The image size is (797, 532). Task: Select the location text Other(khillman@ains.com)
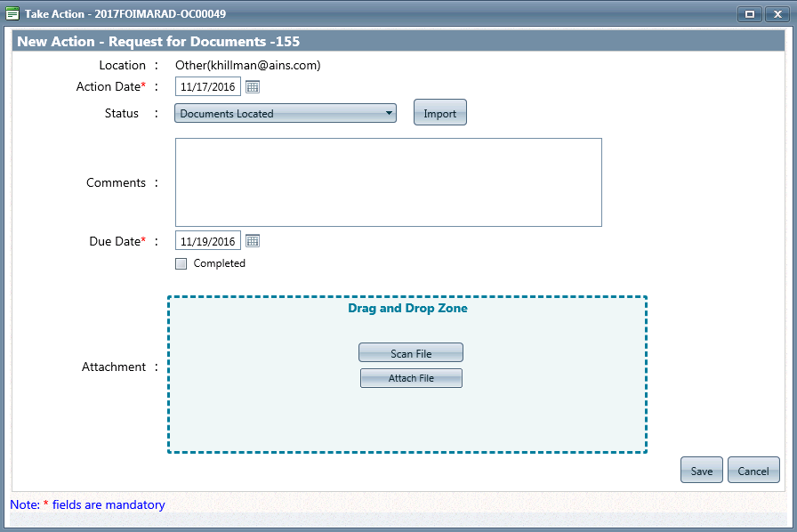[248, 65]
